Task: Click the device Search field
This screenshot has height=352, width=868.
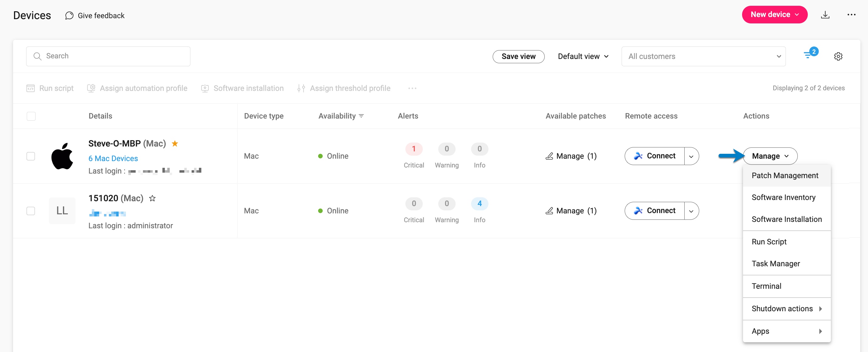Action: pos(108,56)
